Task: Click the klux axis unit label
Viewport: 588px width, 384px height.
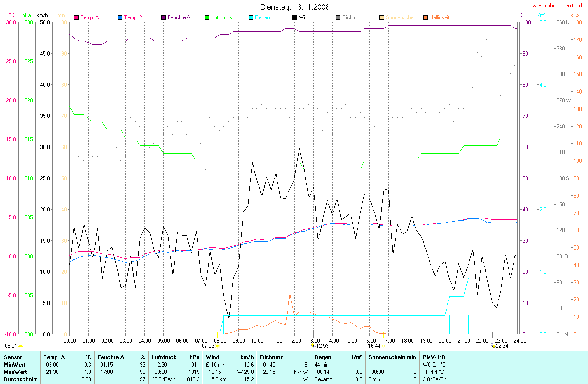Action: [x=575, y=15]
